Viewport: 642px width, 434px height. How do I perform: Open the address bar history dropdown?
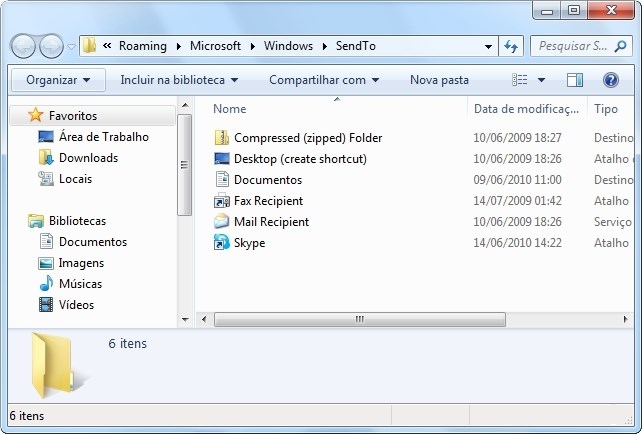[x=488, y=46]
